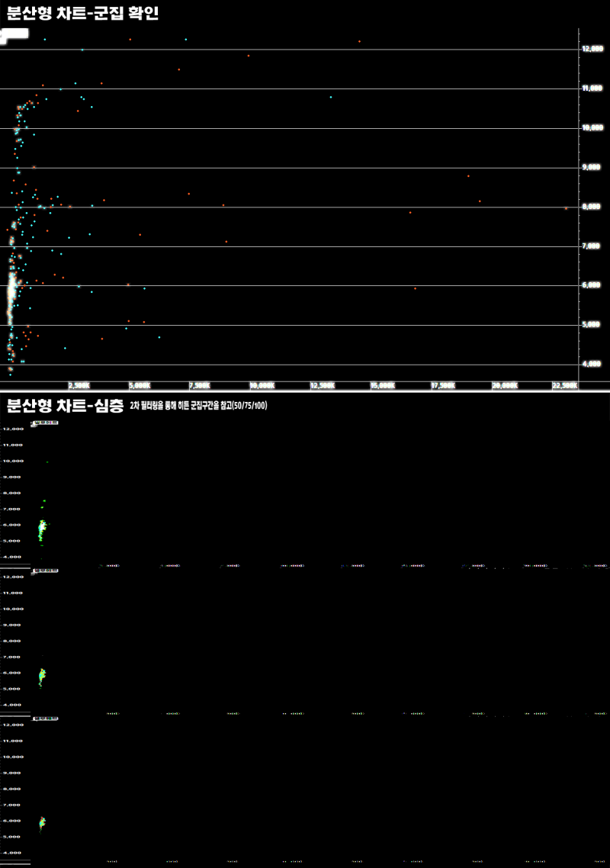
Task: Click the legend label above the first deep-dive chart
Action: (45, 423)
